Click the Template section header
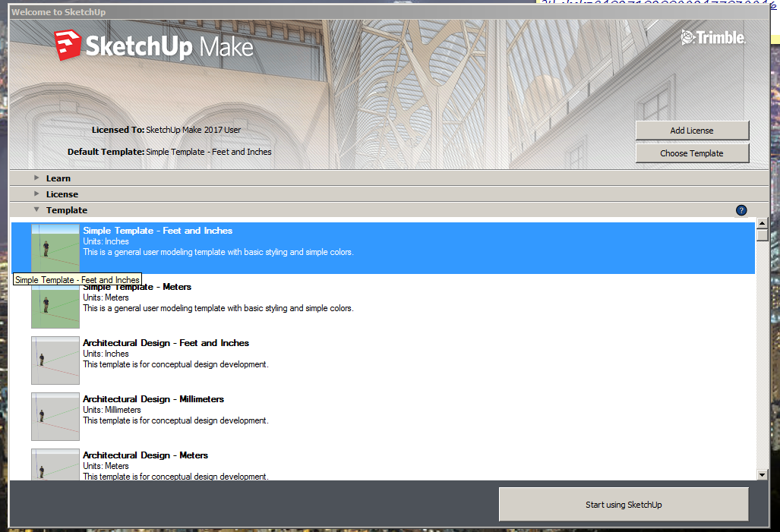 point(389,209)
